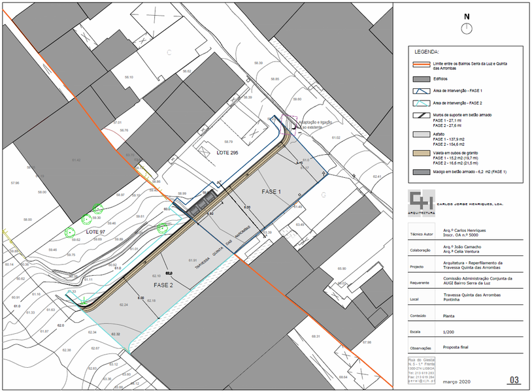This screenshot has width=532, height=392.
Task: Click the sheet number 03
Action: point(514,380)
